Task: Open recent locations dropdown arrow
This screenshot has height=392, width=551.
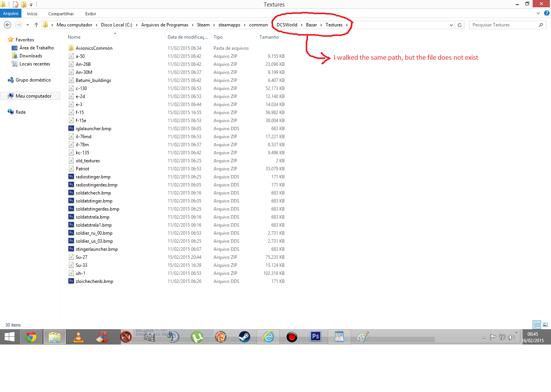Action: (28, 25)
